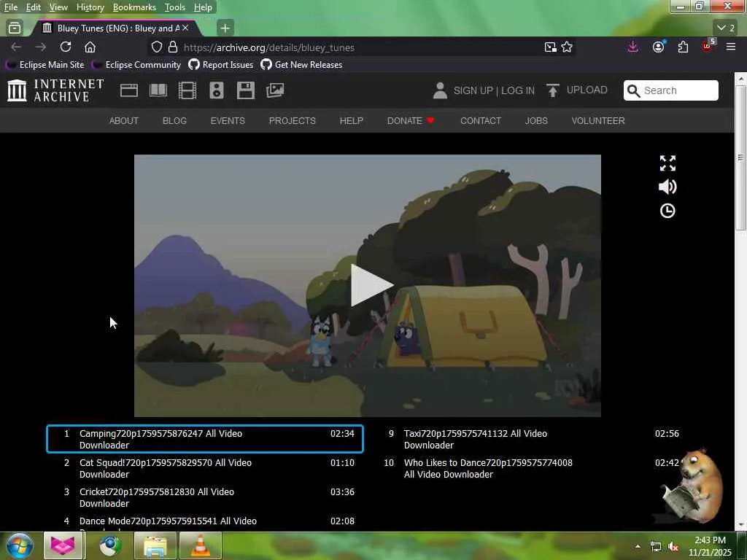Open the Images icon

275,90
